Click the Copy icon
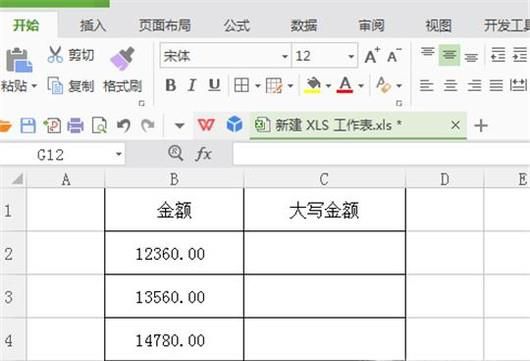Viewport: 530px width, 361px height. click(x=55, y=86)
